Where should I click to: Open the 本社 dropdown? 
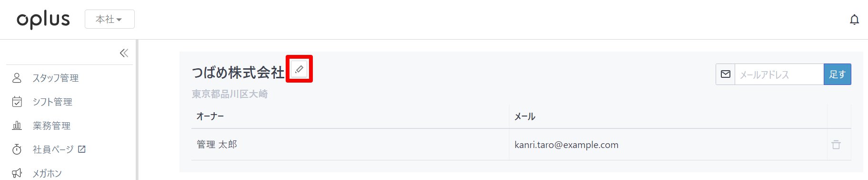click(x=110, y=19)
